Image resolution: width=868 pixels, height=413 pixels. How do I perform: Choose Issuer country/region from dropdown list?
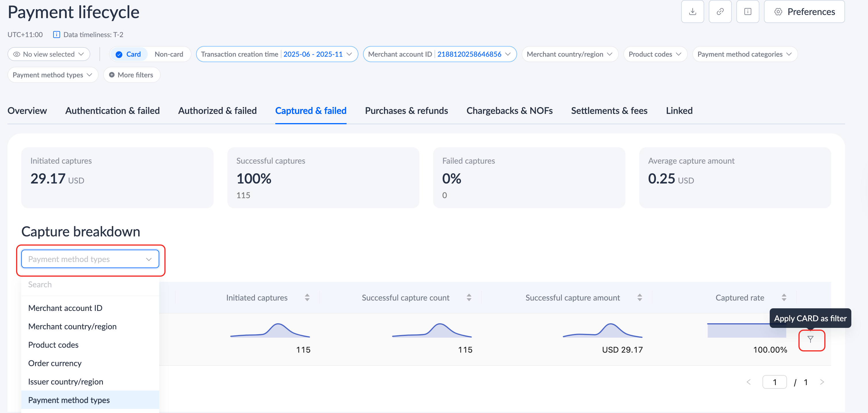(x=66, y=382)
